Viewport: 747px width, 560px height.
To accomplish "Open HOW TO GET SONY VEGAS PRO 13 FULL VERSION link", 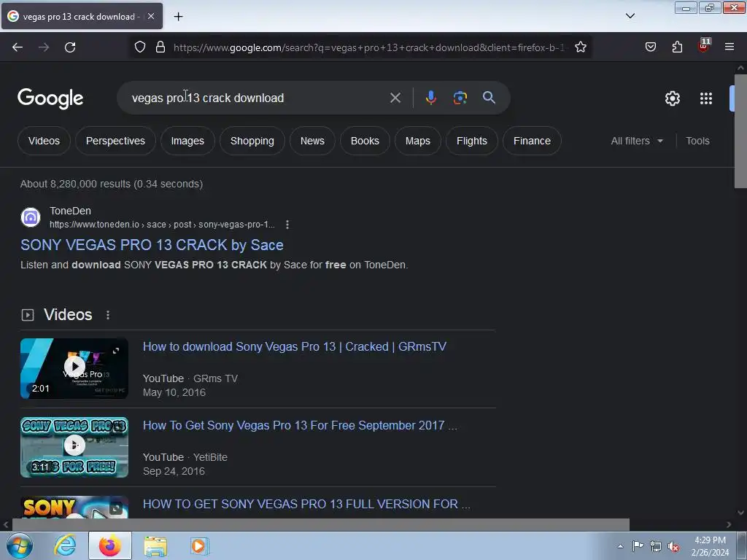I will coord(306,504).
